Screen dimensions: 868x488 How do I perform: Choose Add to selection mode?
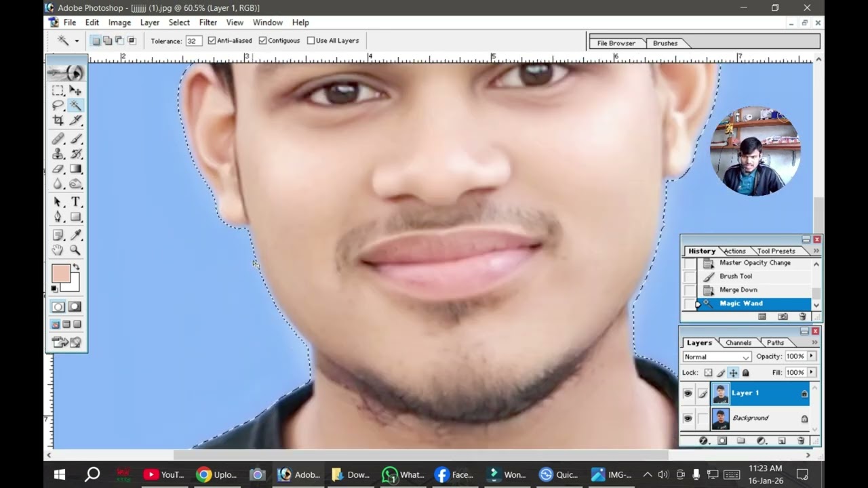coord(107,41)
